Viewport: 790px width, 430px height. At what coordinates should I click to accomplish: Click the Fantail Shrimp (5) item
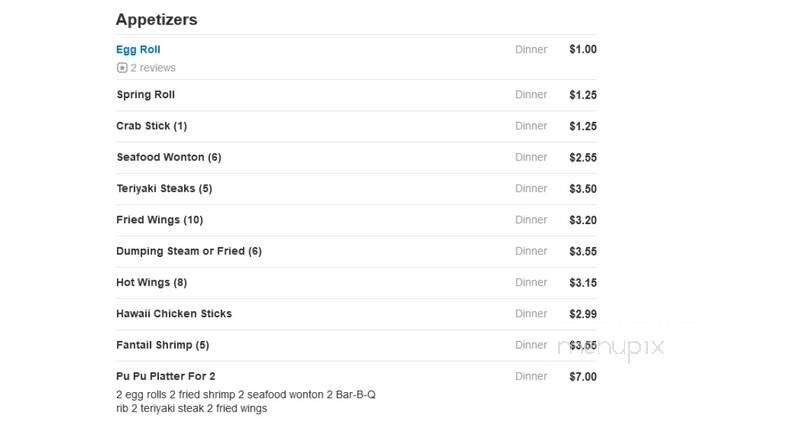163,345
